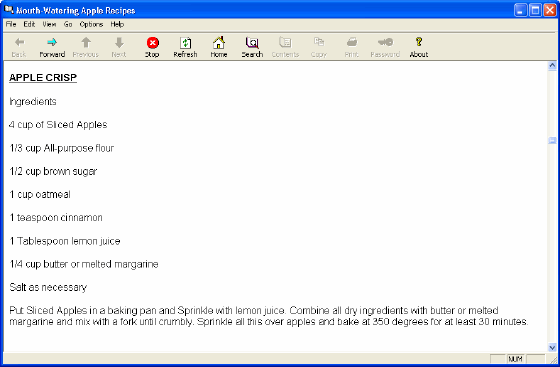Click the Password key icon
560x367 pixels.
385,42
